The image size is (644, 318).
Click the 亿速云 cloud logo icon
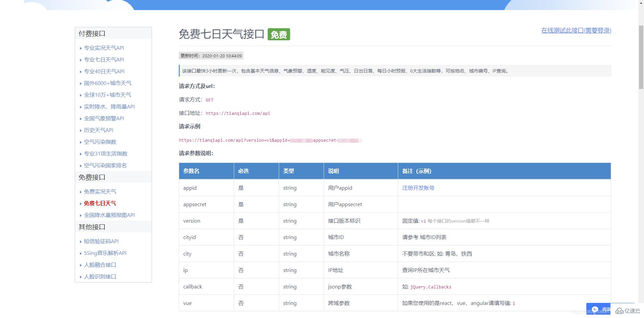620,311
